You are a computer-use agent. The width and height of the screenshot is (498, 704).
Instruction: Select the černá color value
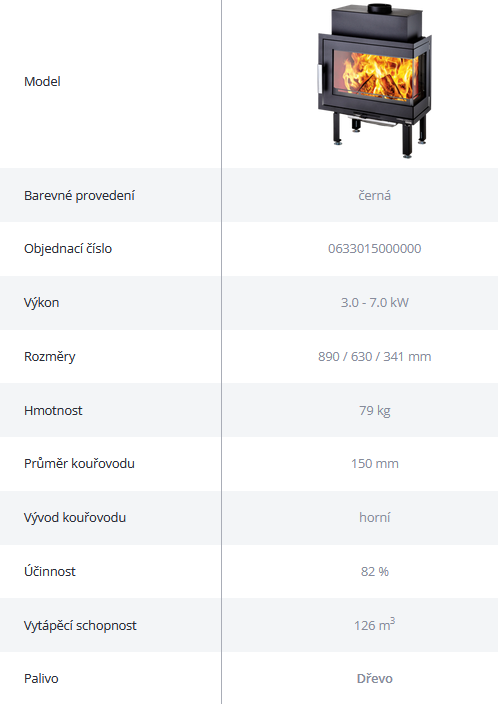coord(375,196)
